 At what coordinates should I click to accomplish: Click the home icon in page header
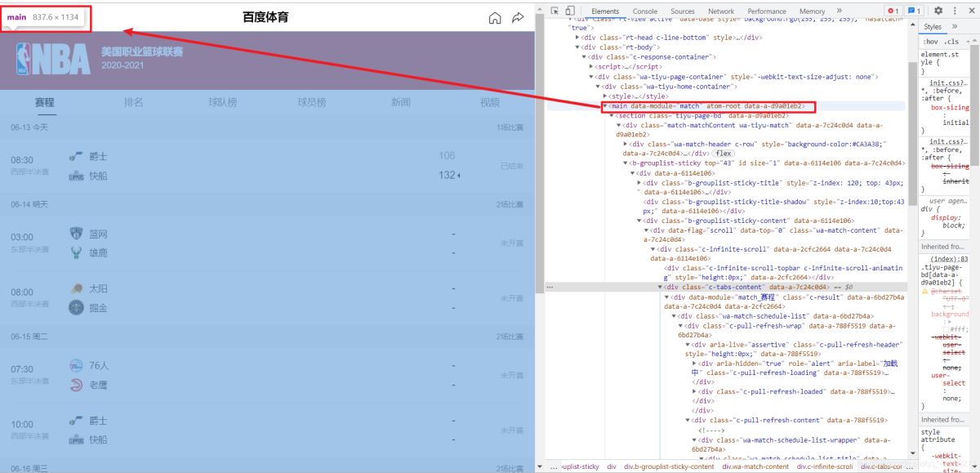point(495,18)
